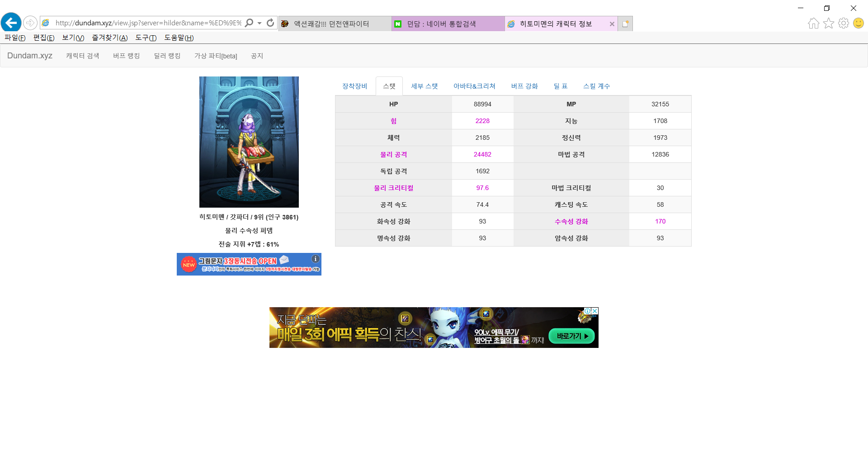Click the 바로가기 button in the ad
The width and height of the screenshot is (868, 466).
point(572,336)
